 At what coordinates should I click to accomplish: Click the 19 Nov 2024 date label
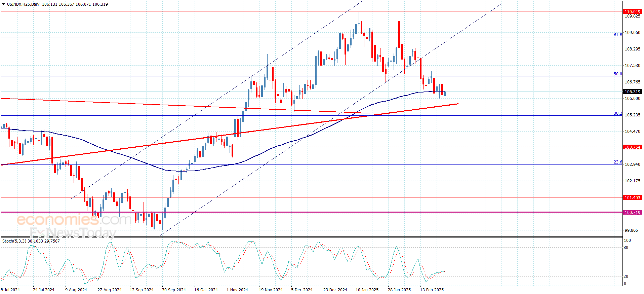(x=271, y=290)
